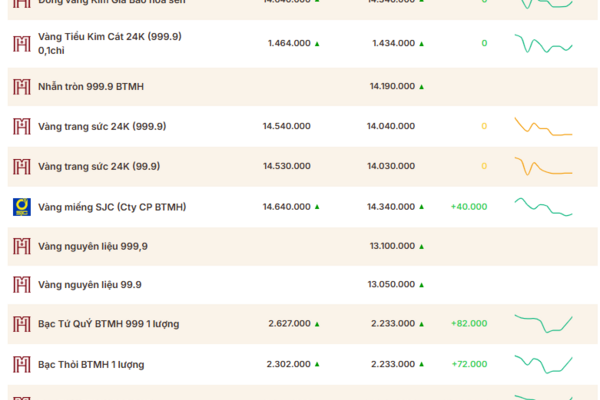This screenshot has height=400, width=600.
Task: Select product name Vàng miếng SJC (Cty CP BTMH)
Action: pyautogui.click(x=112, y=207)
